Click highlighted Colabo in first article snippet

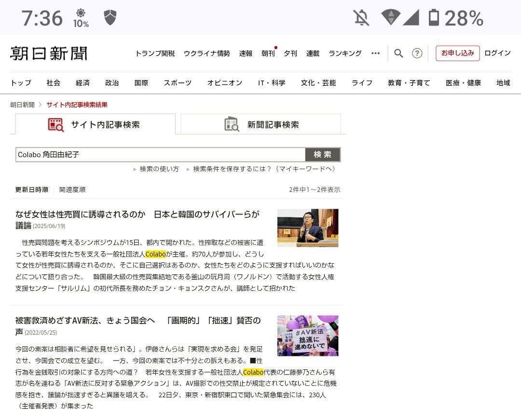click(155, 254)
